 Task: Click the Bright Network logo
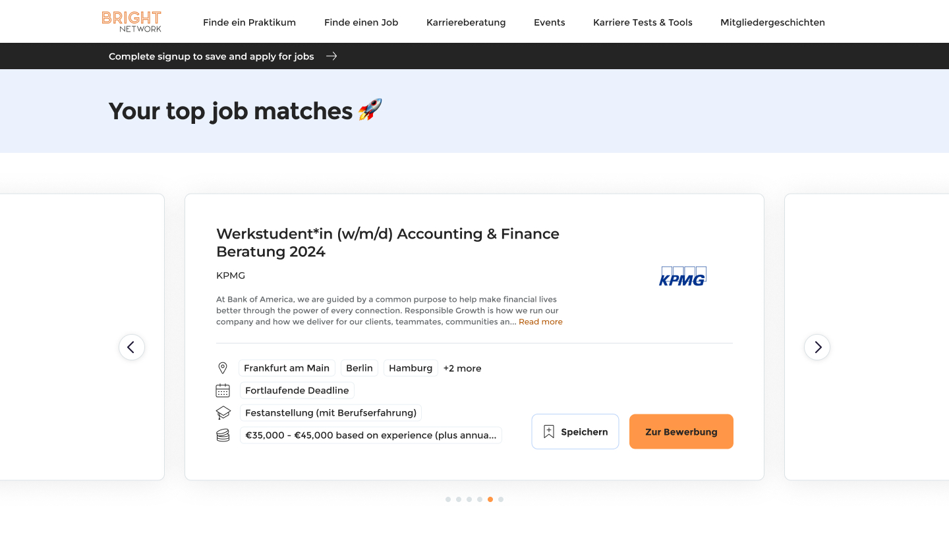pyautogui.click(x=132, y=22)
